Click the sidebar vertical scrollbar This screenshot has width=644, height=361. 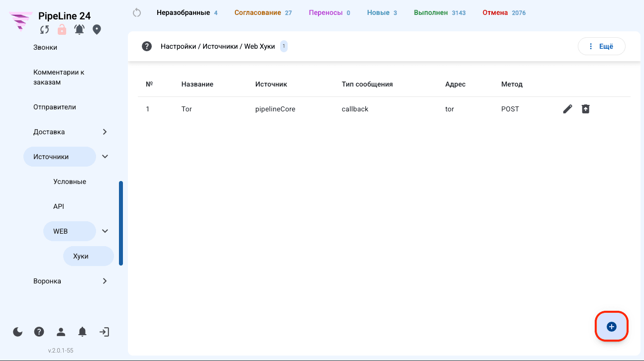[x=121, y=223]
